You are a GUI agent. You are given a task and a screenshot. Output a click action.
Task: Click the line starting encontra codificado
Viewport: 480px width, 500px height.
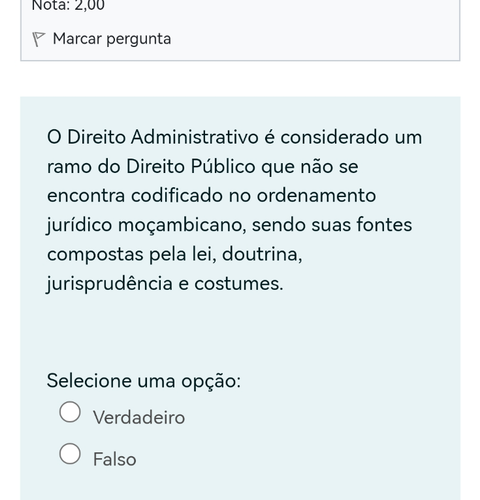coord(211,195)
